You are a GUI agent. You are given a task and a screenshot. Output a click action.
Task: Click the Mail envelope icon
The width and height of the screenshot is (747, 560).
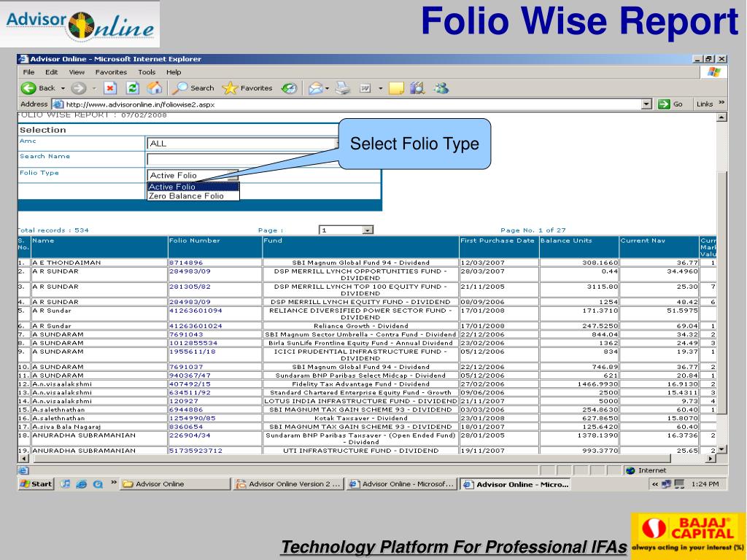(x=315, y=88)
